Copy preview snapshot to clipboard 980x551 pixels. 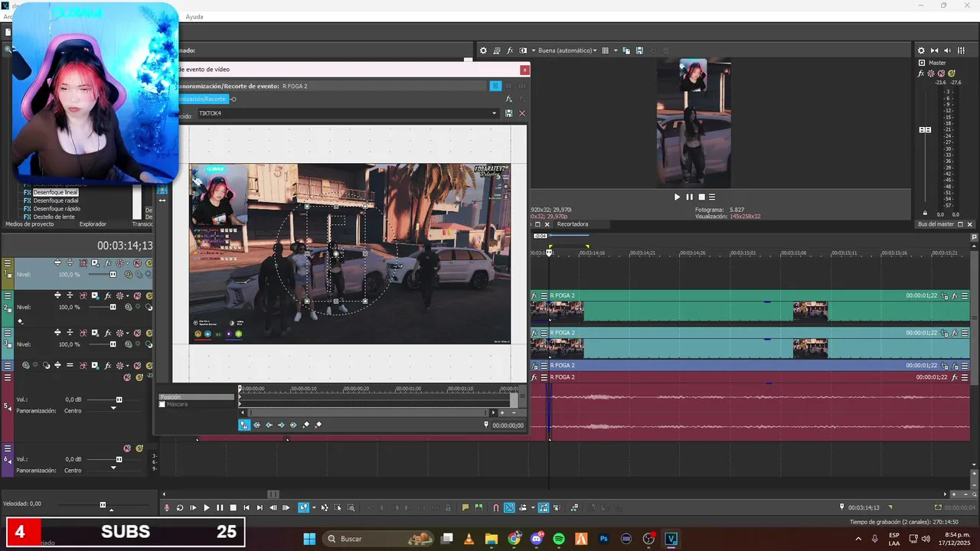[x=626, y=51]
